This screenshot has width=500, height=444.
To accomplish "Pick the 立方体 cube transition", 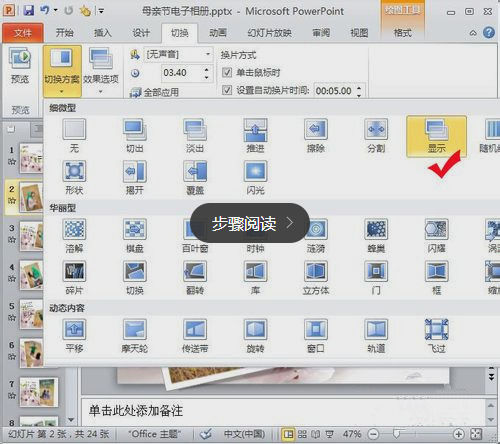I will click(x=316, y=278).
